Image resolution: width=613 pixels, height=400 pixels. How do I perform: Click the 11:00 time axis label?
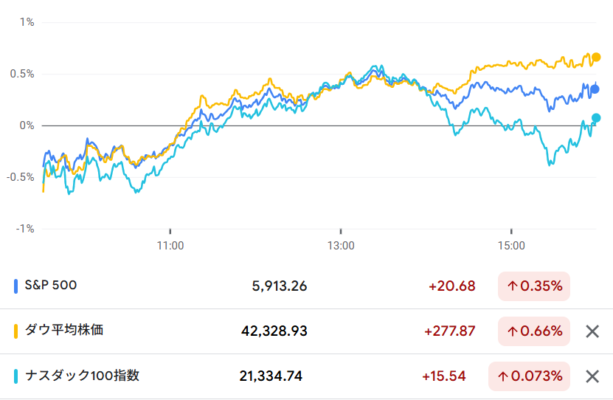(x=170, y=244)
